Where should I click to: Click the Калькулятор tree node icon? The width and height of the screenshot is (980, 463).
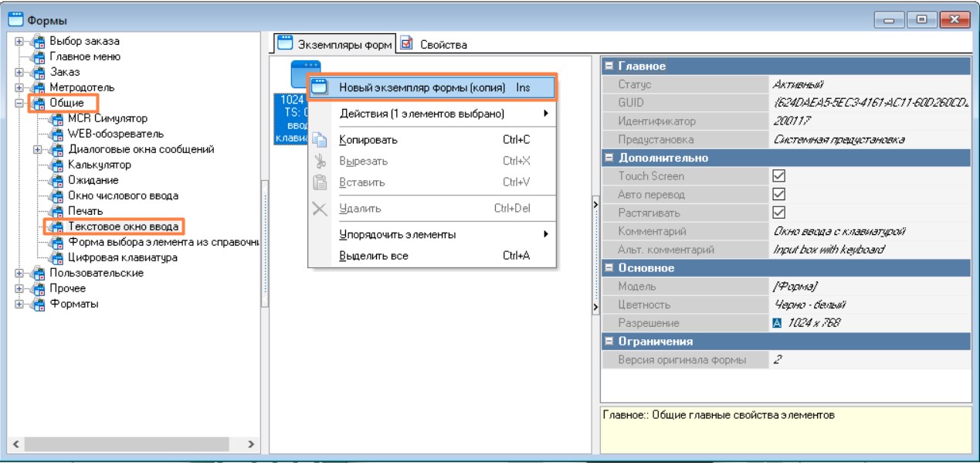56,165
